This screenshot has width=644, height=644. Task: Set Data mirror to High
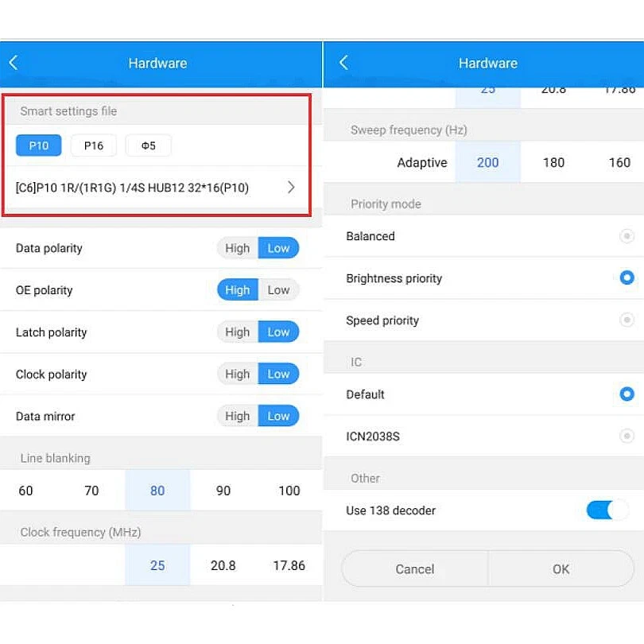point(237,417)
